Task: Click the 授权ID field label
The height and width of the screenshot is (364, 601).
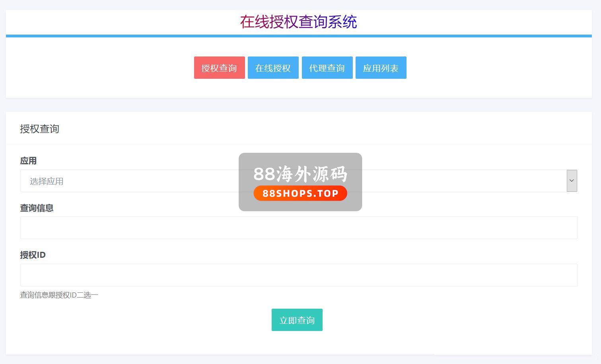Action: pyautogui.click(x=33, y=255)
